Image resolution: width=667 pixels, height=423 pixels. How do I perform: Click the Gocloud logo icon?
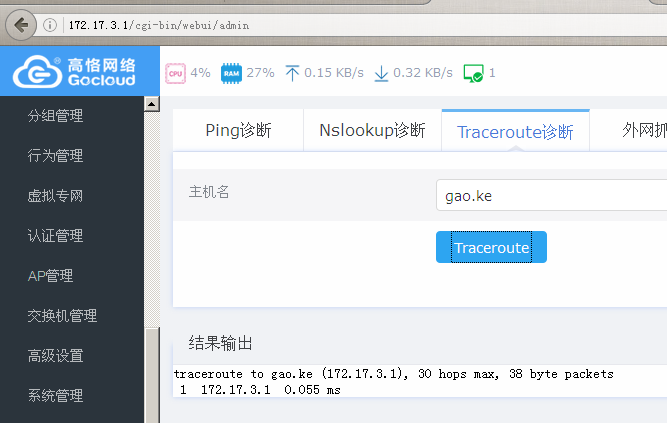click(36, 72)
